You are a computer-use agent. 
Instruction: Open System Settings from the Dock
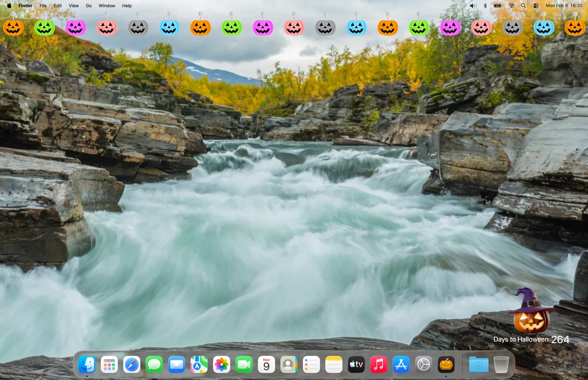(x=423, y=364)
